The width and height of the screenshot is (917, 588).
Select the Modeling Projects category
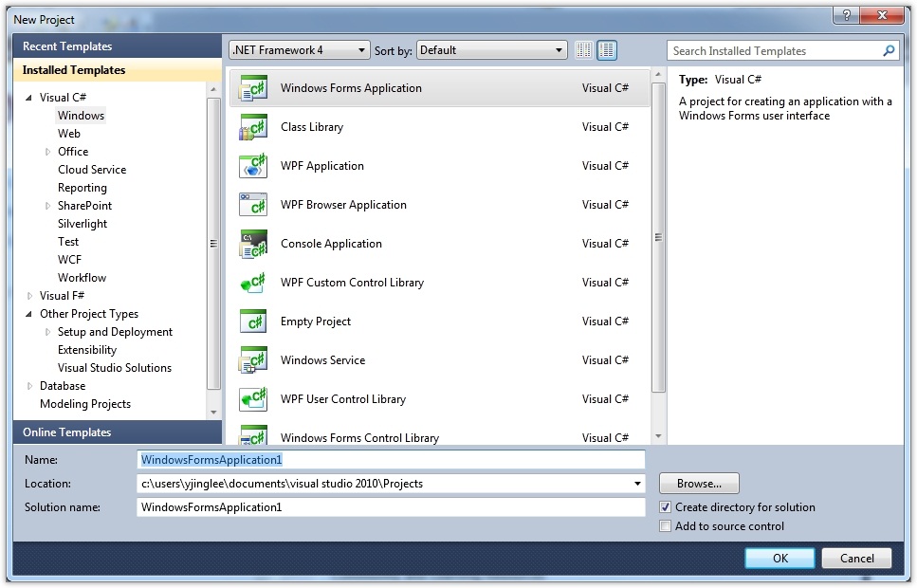click(x=85, y=404)
